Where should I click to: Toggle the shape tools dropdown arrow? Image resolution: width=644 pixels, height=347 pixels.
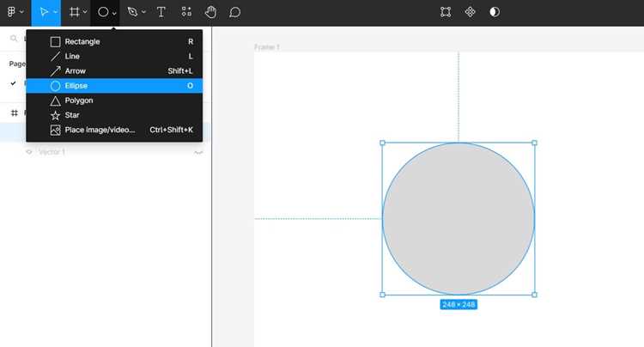pos(114,13)
